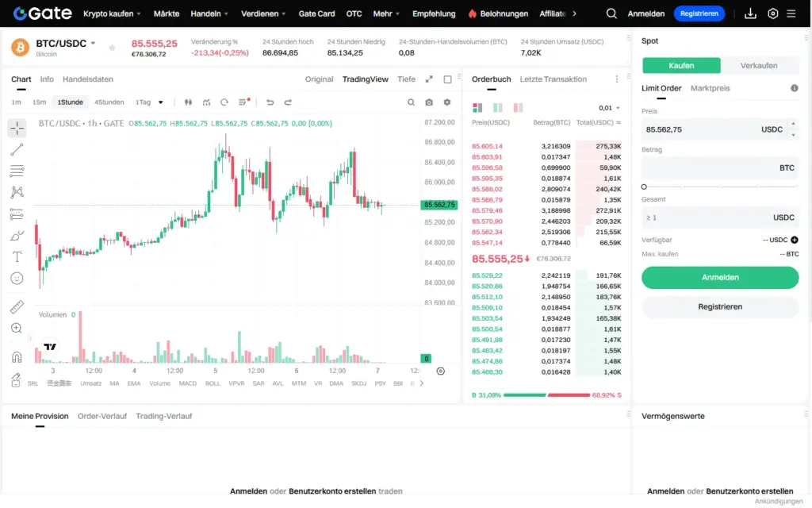Open the indicator templates icon with red dot
The image size is (812, 508).
point(243,102)
